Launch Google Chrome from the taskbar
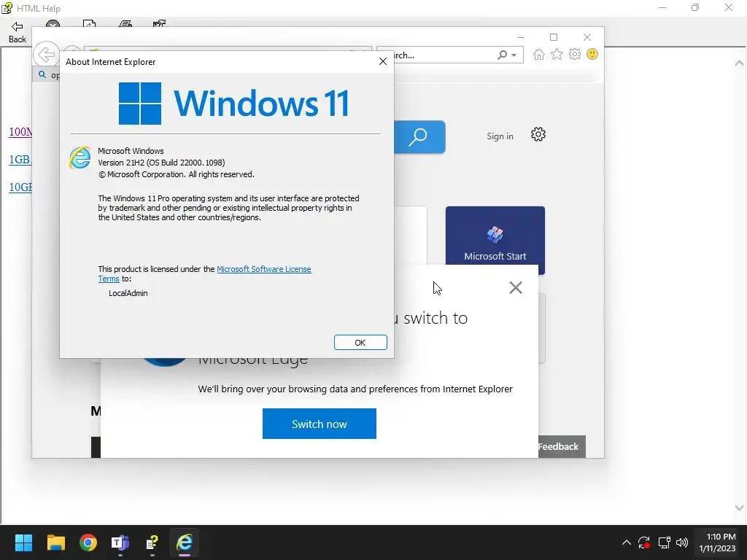 click(x=88, y=542)
